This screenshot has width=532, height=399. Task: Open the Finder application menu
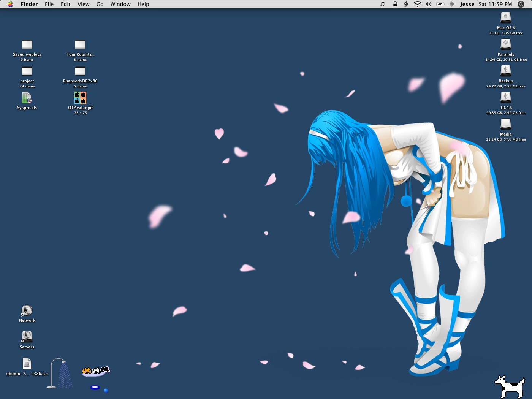pyautogui.click(x=29, y=4)
